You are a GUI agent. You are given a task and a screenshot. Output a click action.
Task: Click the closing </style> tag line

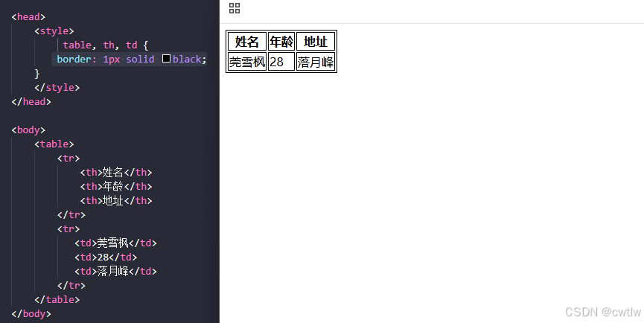[x=57, y=87]
